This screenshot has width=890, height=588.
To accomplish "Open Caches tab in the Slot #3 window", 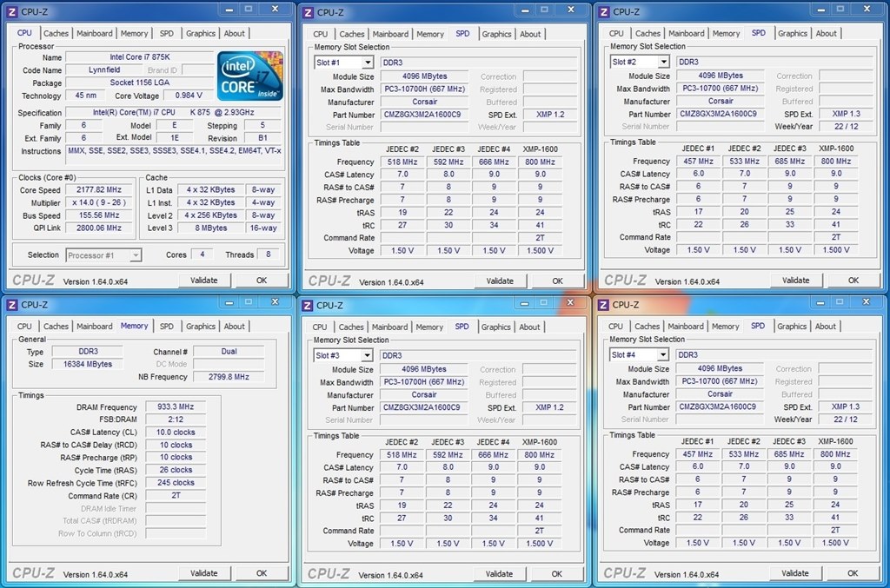I will pos(351,327).
